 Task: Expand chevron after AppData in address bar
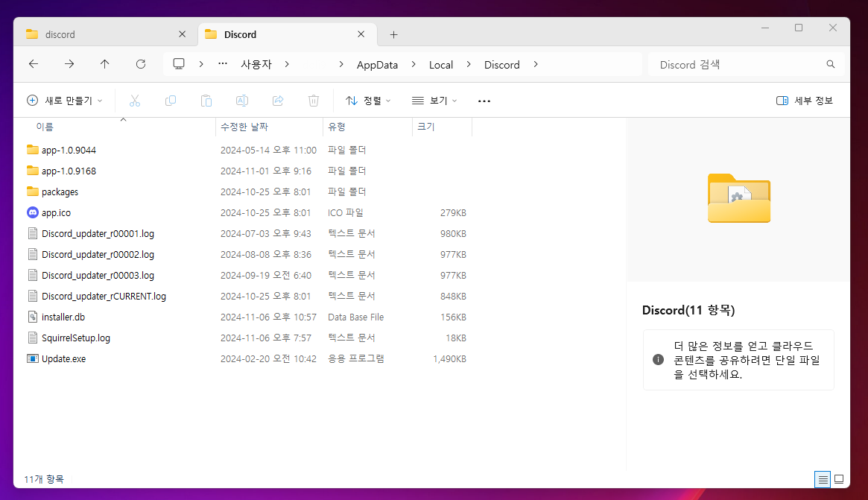click(x=414, y=64)
